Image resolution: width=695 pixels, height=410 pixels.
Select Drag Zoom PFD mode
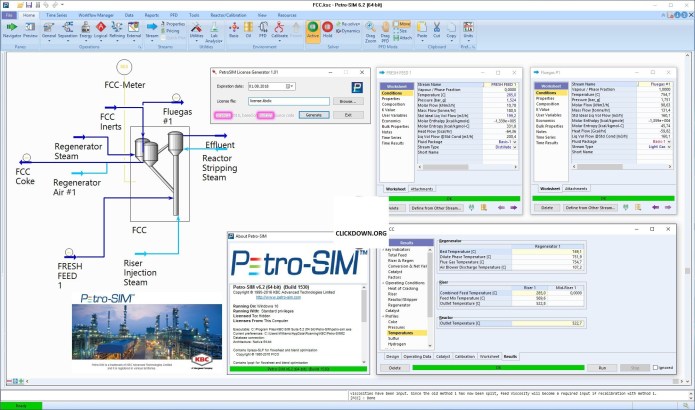tap(371, 32)
